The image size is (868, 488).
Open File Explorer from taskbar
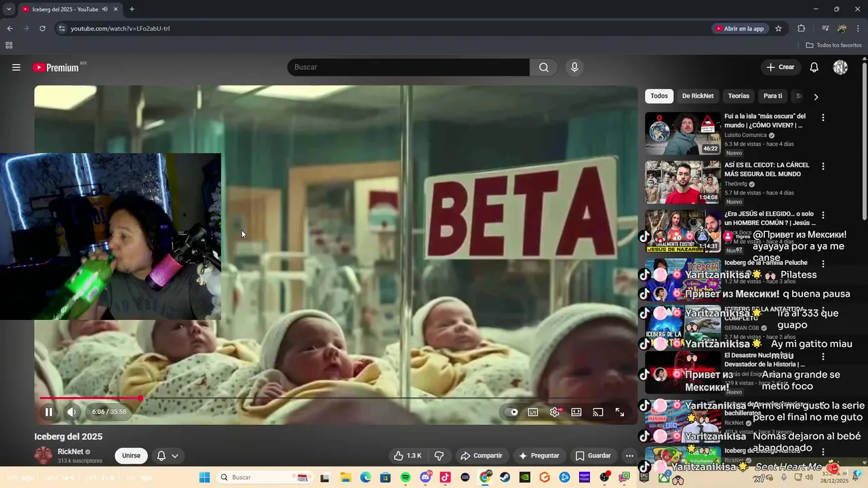pyautogui.click(x=345, y=477)
